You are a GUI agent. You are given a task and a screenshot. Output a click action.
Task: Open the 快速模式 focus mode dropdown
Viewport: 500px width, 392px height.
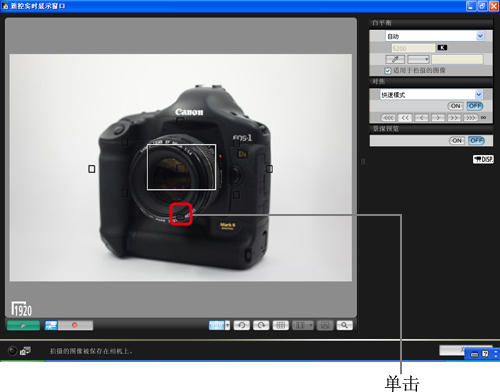coord(431,95)
